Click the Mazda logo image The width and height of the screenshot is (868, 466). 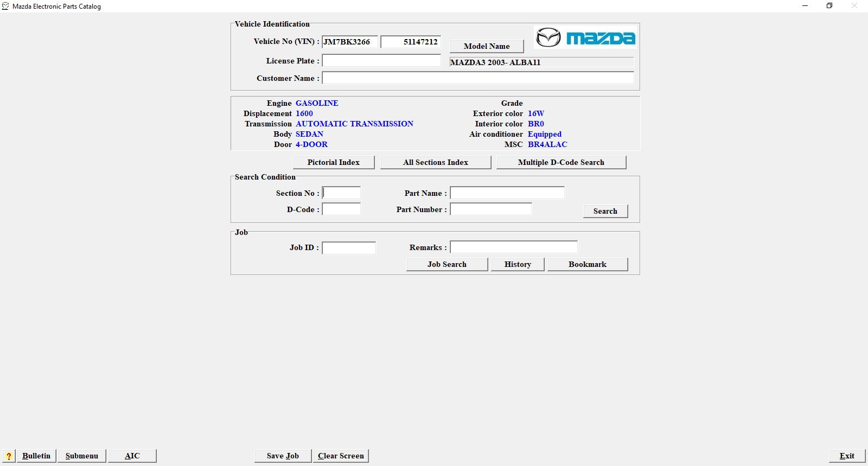[x=585, y=37]
